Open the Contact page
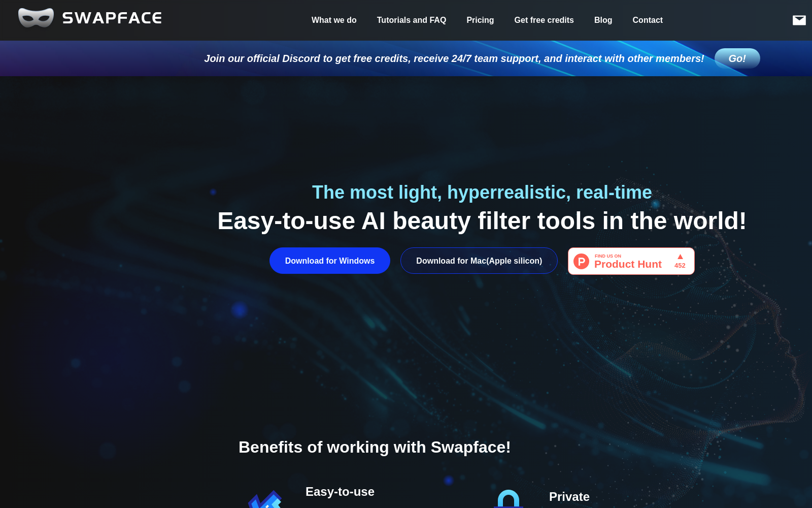 tap(648, 20)
